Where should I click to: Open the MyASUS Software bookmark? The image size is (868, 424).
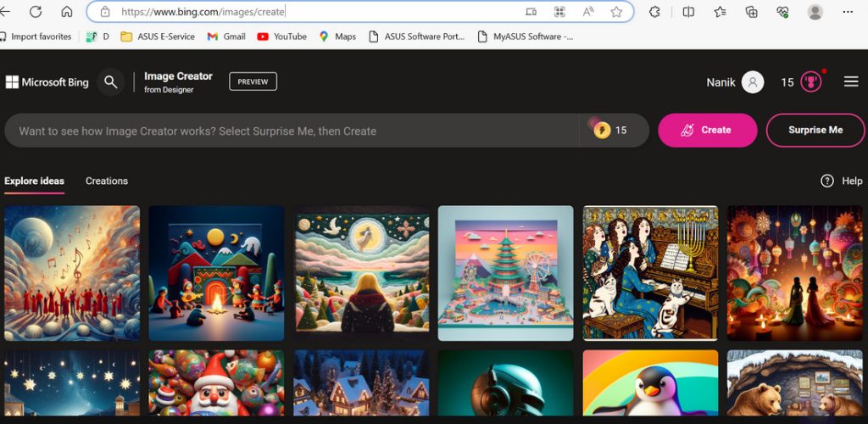tap(526, 36)
